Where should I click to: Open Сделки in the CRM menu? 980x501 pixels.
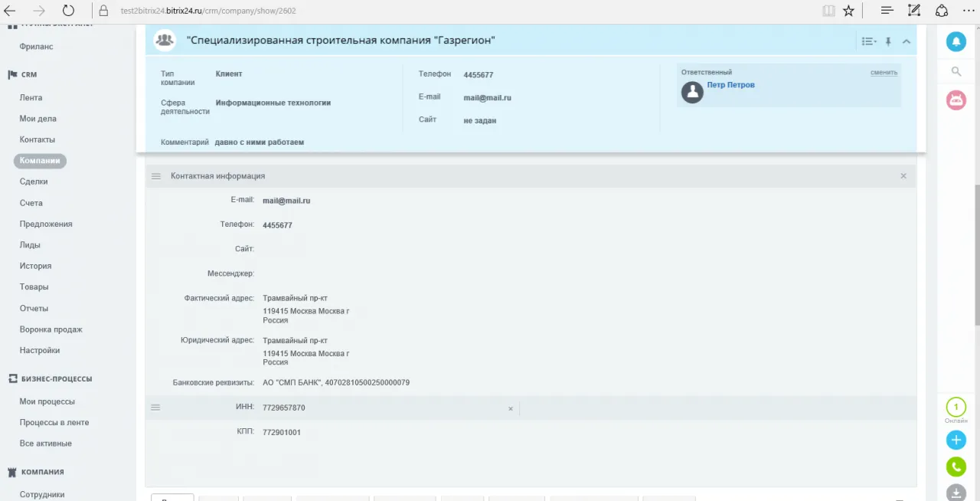coord(34,182)
